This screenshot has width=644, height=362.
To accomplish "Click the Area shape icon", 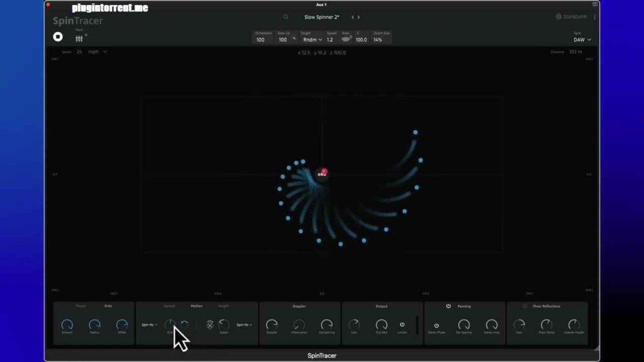I will [346, 39].
